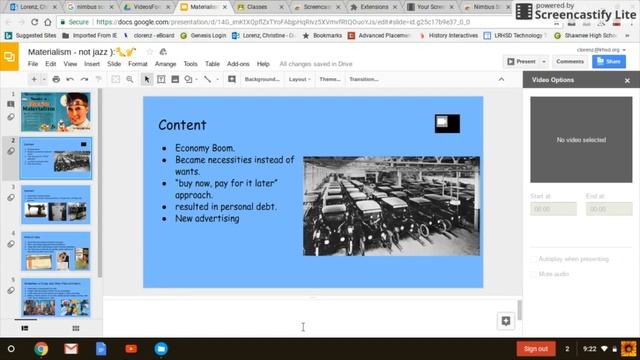This screenshot has width=640, height=360.
Task: Click Explore button at bottom right
Action: point(506,321)
